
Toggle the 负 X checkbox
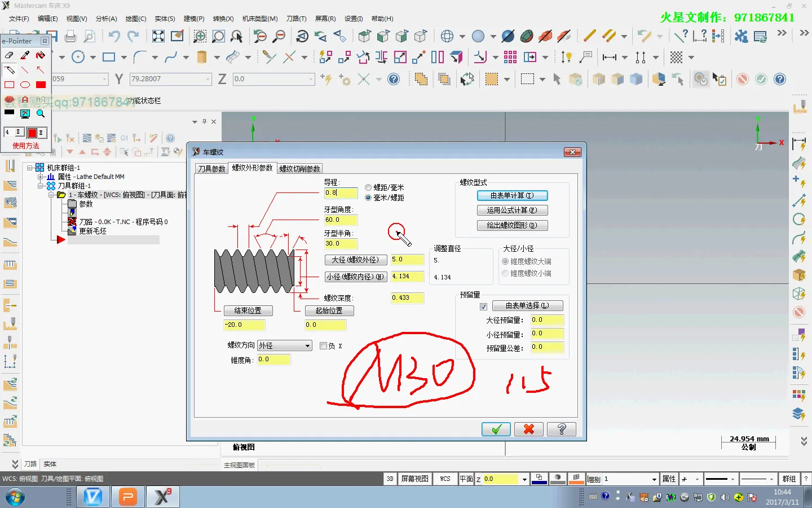tap(323, 346)
